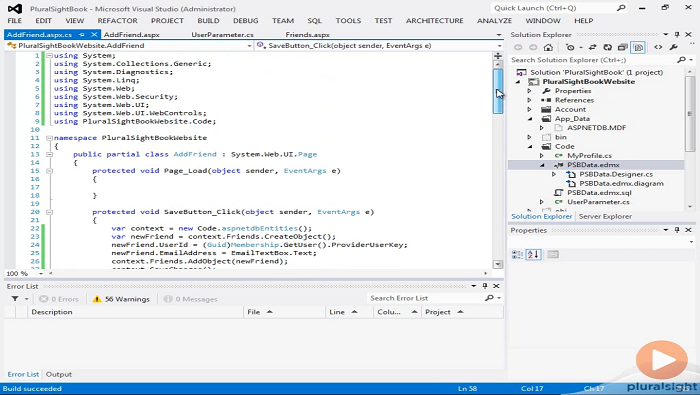This screenshot has width=700, height=395.
Task: Click the Search Solution Explorer input field
Action: pyautogui.click(x=592, y=60)
